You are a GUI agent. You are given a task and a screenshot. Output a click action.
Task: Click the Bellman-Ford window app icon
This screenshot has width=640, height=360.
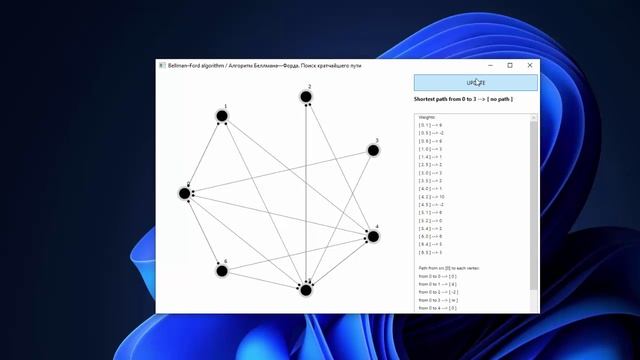[x=162, y=65]
